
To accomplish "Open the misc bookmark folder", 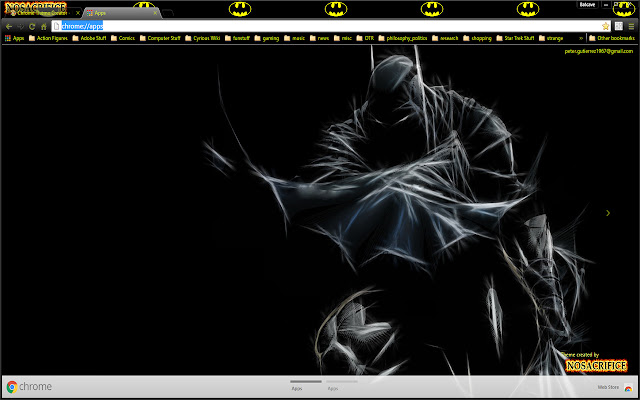I will click(x=342, y=38).
